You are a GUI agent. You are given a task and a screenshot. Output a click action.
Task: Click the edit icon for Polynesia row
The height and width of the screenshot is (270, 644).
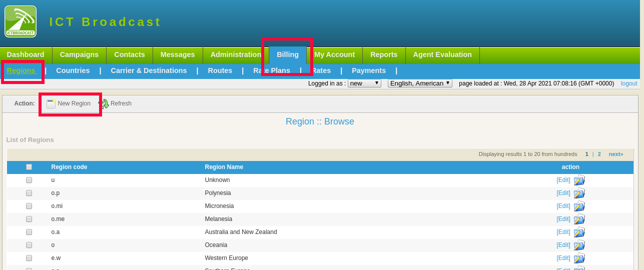click(579, 193)
